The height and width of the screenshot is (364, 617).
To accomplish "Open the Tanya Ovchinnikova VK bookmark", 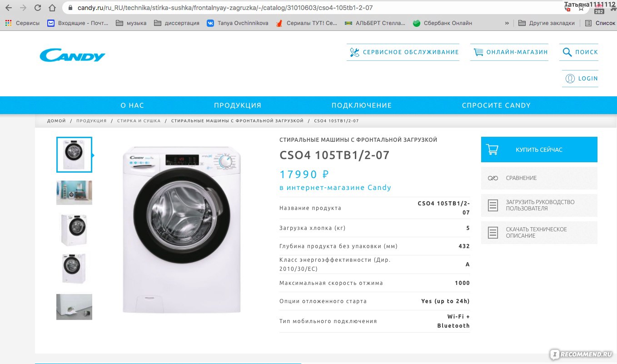I will point(238,23).
